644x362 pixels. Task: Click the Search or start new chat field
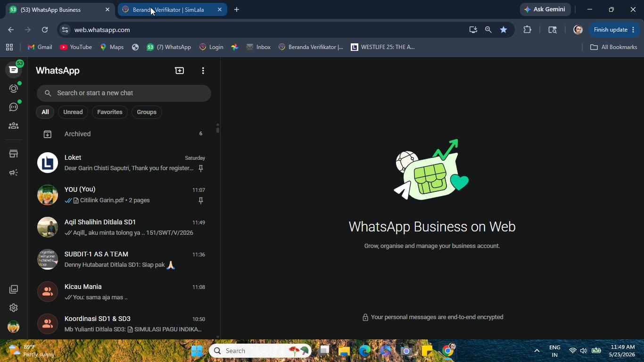124,93
